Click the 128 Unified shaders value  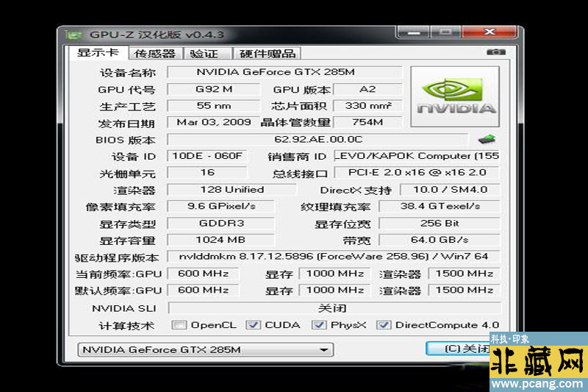[232, 190]
